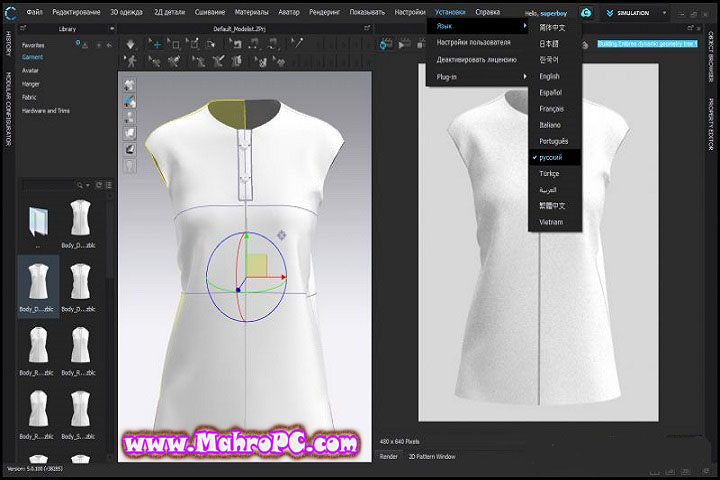The width and height of the screenshot is (720, 480).
Task: Select the Edit Avatar measure tool
Action: [x=154, y=61]
